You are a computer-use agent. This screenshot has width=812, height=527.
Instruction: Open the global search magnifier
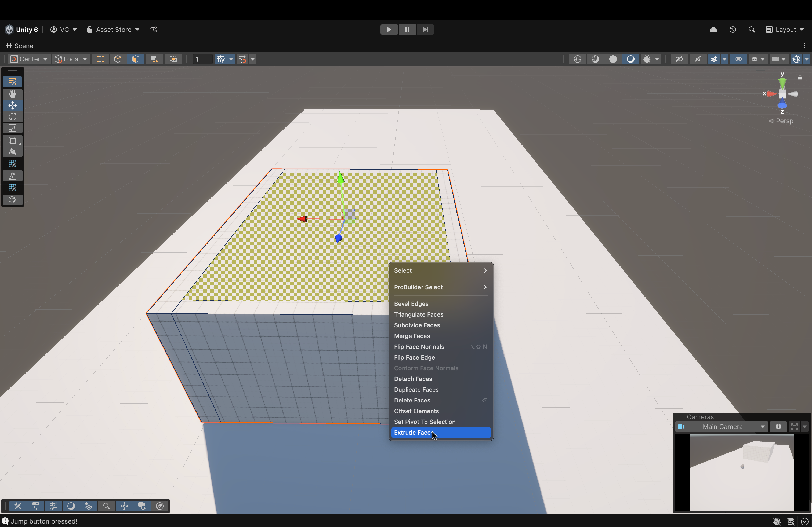(752, 30)
